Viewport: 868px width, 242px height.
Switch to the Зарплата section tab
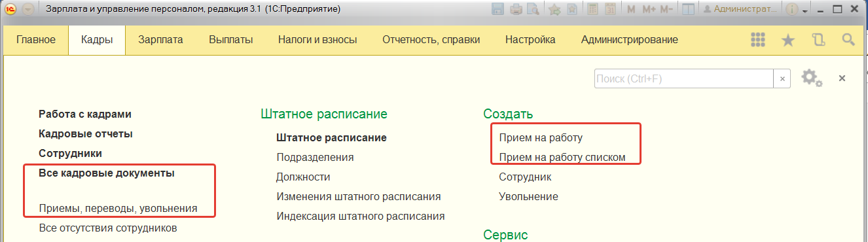160,40
